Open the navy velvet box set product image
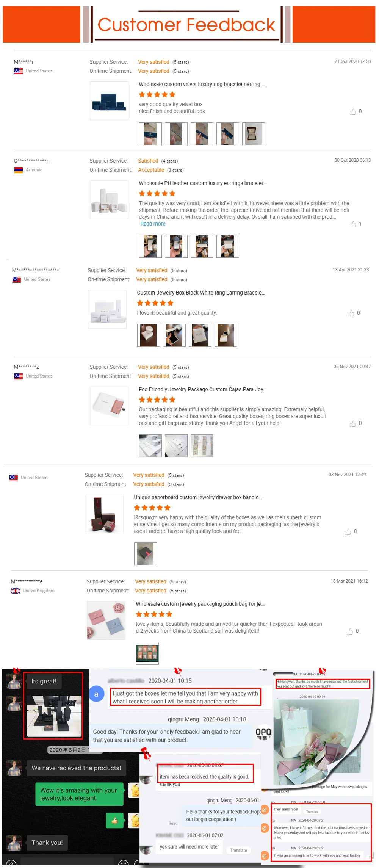This screenshot has height=868, width=379. (109, 101)
